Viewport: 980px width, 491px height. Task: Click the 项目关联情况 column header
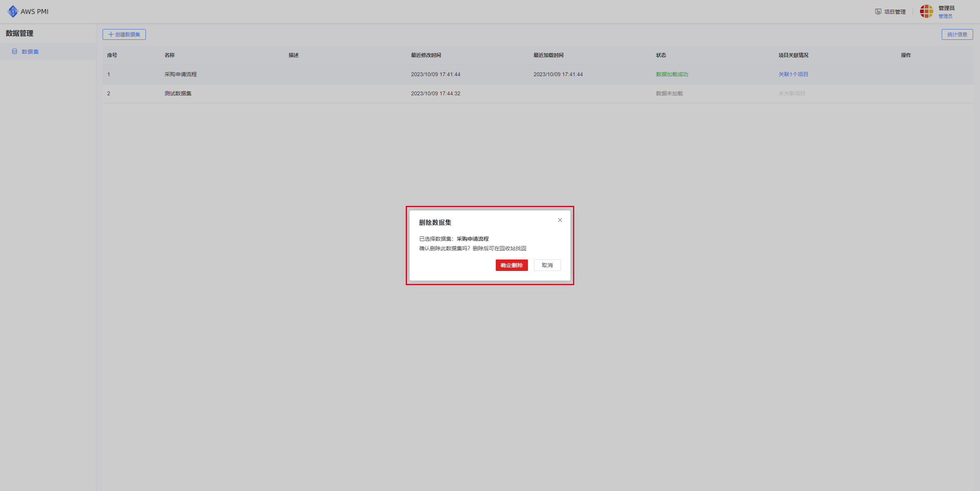(793, 55)
